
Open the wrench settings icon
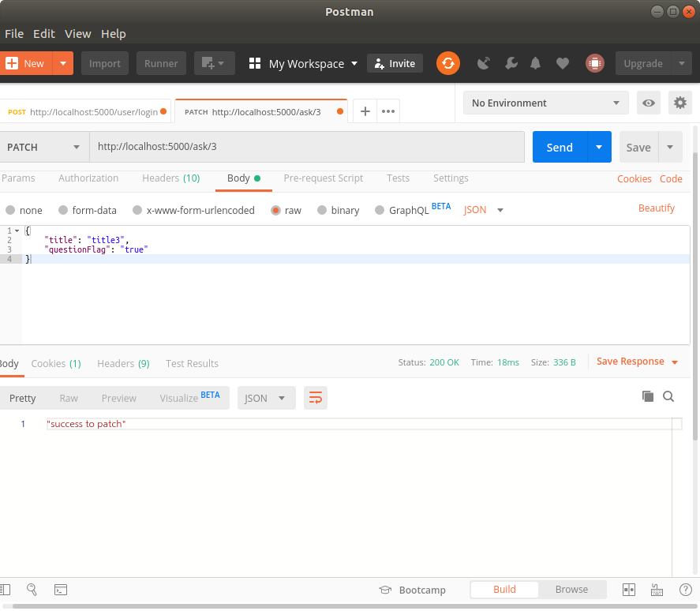[511, 63]
